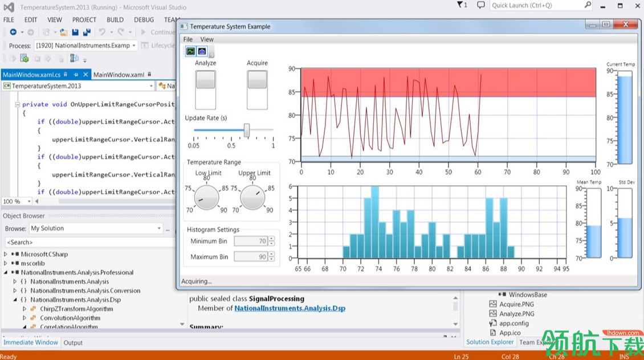The image size is (644, 360).
Task: Click the toolbar overflow arrow beside wrench icon
Action: (x=84, y=60)
